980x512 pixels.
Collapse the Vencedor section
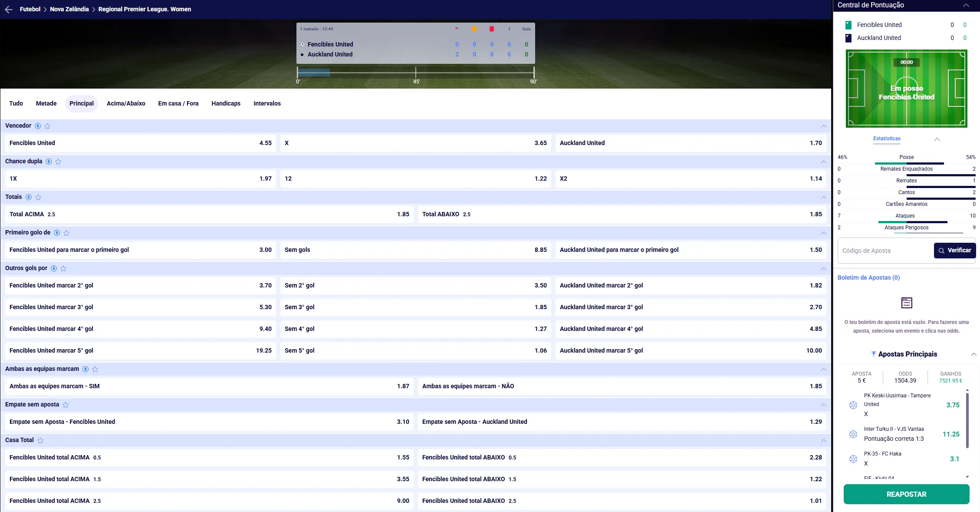point(823,126)
